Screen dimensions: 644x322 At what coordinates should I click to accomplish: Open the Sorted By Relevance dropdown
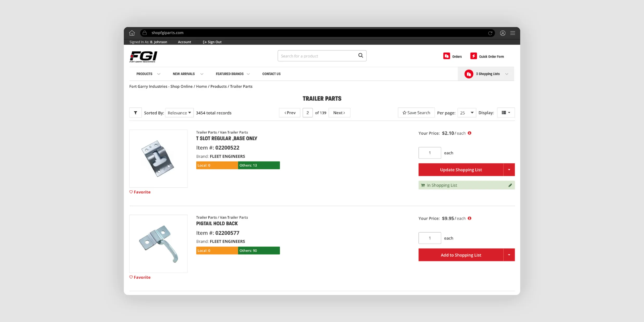point(179,113)
